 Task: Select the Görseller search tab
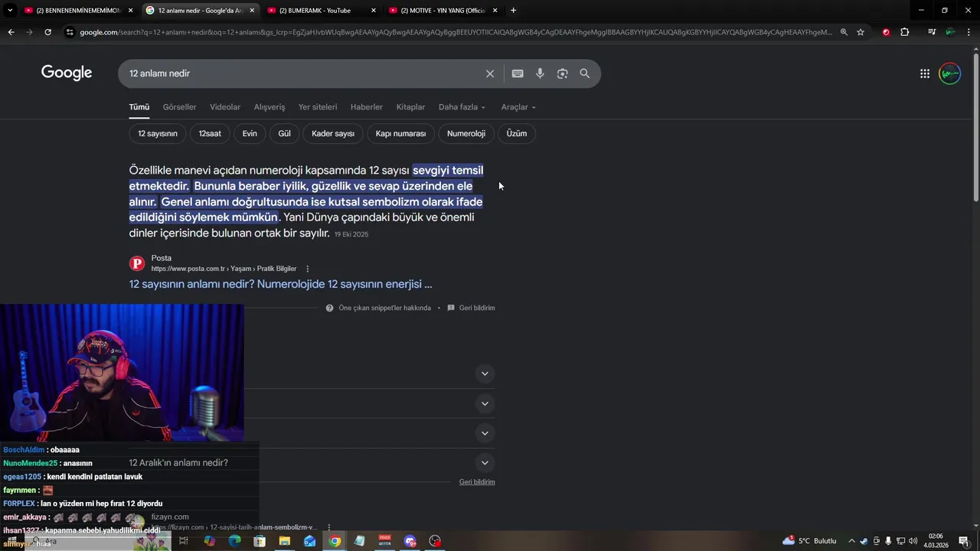[179, 107]
